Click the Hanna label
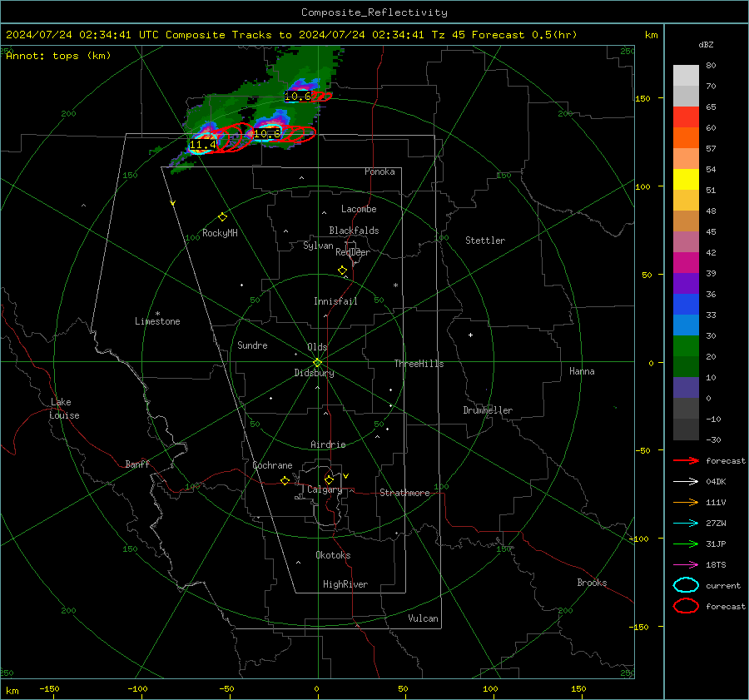Image resolution: width=749 pixels, height=700 pixels. [x=582, y=371]
